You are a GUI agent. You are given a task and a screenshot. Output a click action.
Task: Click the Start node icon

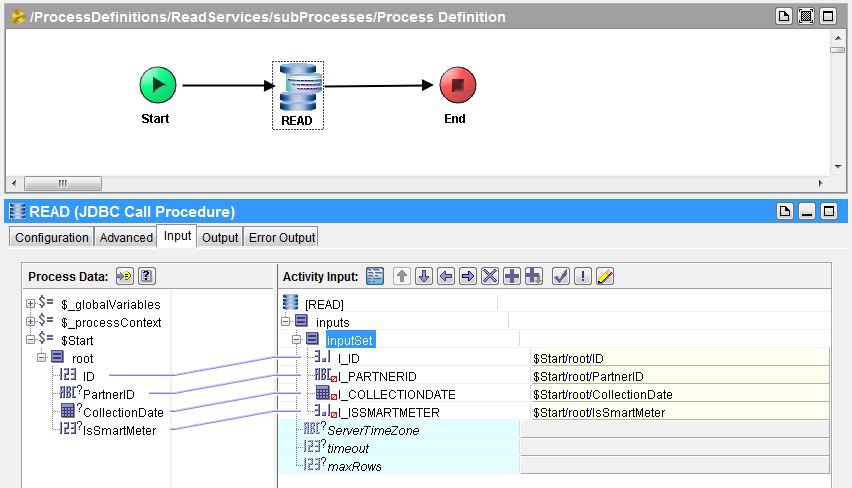[158, 85]
